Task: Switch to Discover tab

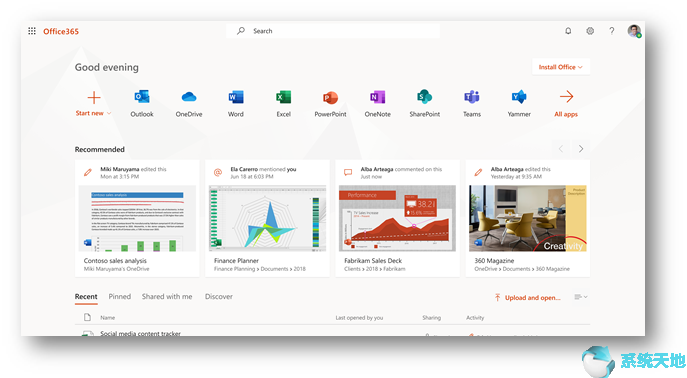Action: coord(219,297)
